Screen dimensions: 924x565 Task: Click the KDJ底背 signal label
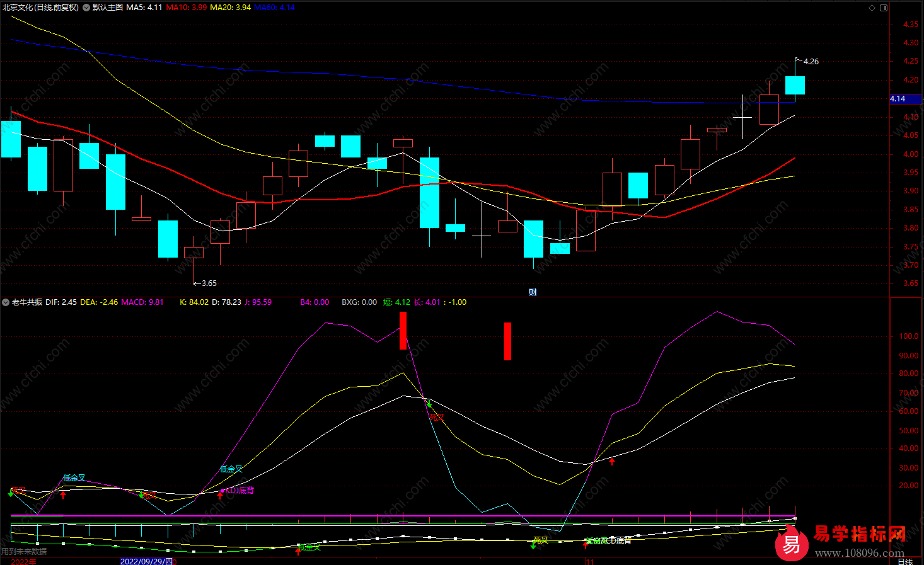tap(240, 490)
